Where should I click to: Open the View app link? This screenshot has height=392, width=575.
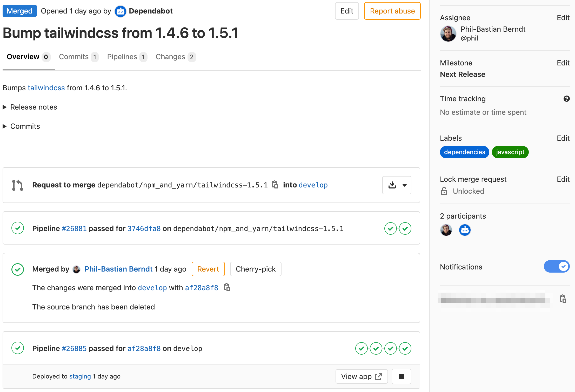point(361,376)
